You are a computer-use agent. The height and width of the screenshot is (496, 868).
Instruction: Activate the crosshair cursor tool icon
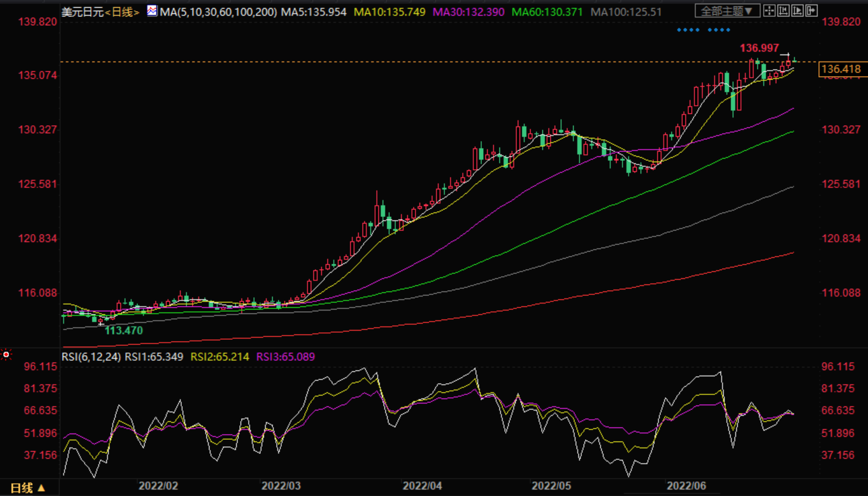[770, 11]
